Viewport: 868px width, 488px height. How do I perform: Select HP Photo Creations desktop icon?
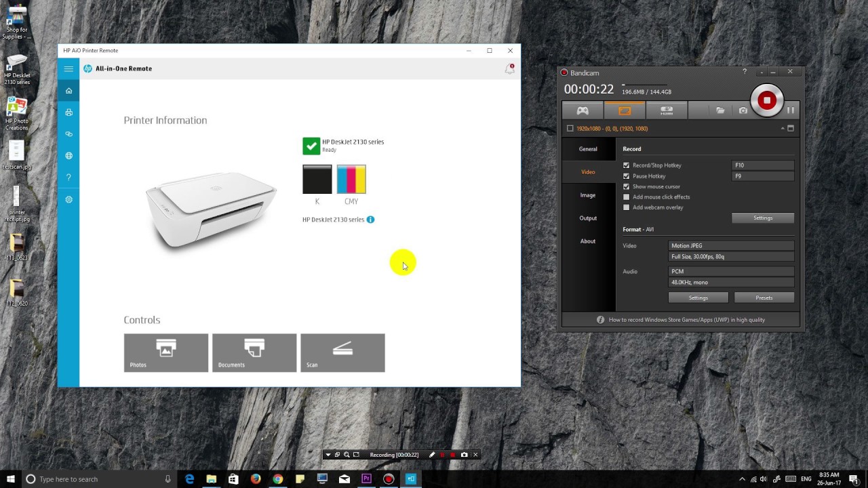(16, 114)
